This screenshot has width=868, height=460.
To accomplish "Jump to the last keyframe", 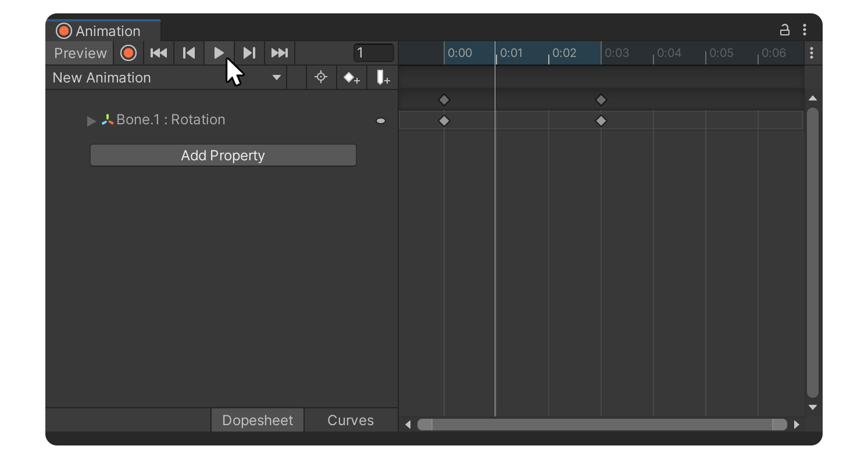I will click(280, 53).
